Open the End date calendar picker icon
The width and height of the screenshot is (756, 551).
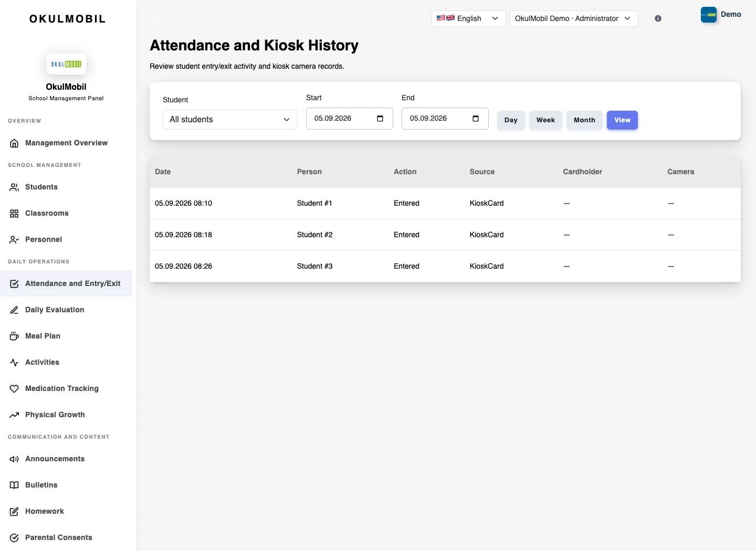476,119
